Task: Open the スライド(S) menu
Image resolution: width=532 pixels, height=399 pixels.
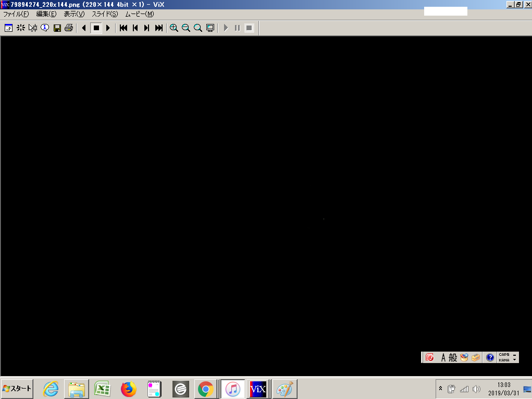Action: tap(105, 14)
